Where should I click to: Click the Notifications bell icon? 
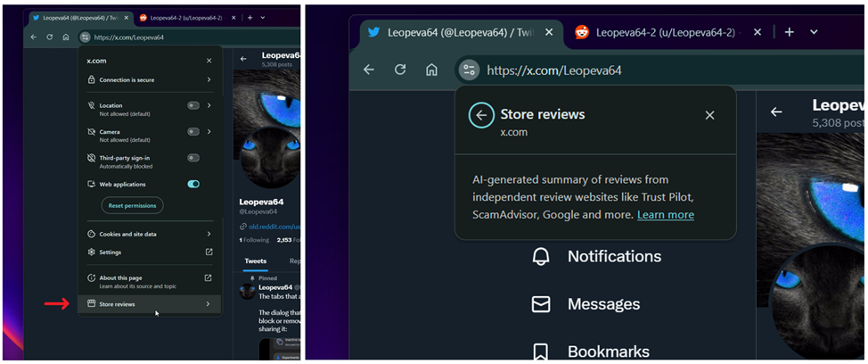[541, 257]
